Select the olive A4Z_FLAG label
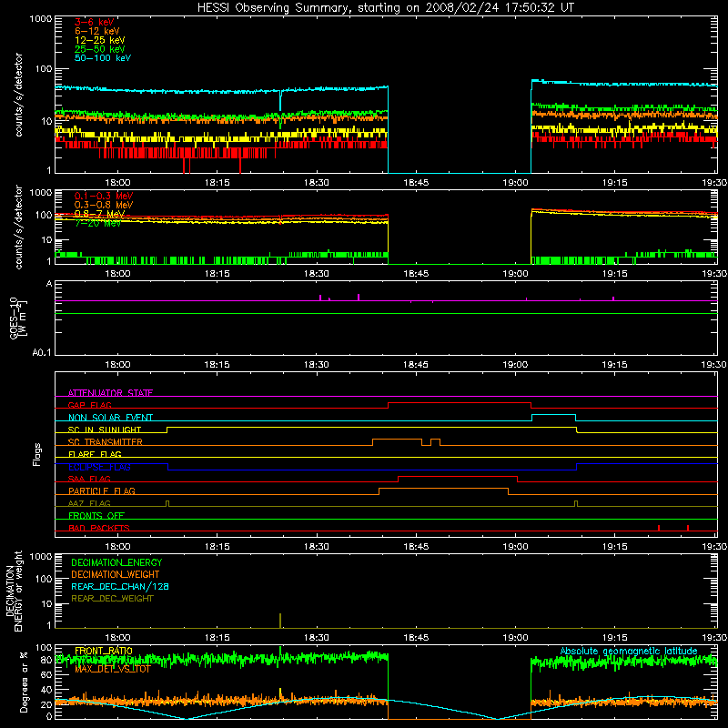Screen dimensions: 728x728 [89, 503]
